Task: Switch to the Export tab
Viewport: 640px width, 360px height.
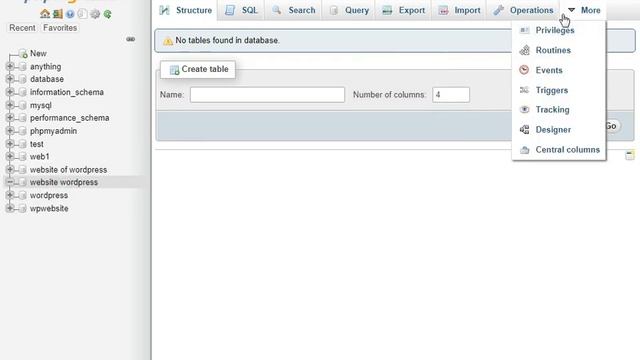Action: tap(404, 10)
